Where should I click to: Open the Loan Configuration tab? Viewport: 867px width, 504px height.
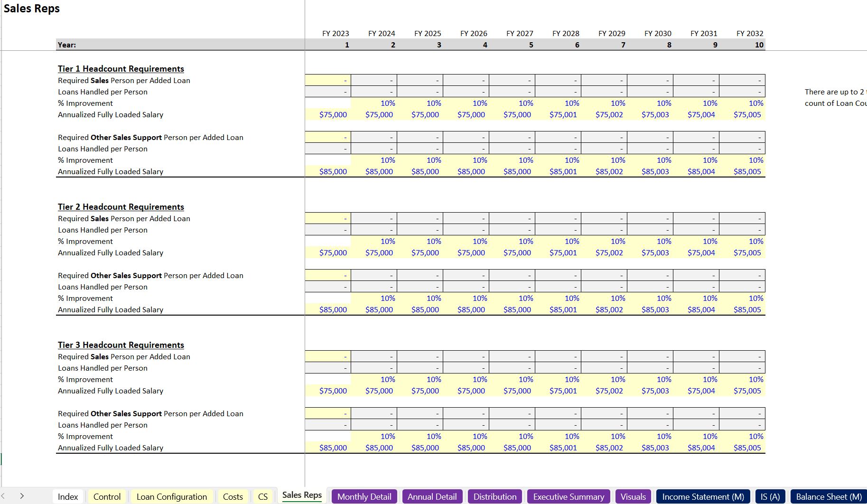coord(171,496)
